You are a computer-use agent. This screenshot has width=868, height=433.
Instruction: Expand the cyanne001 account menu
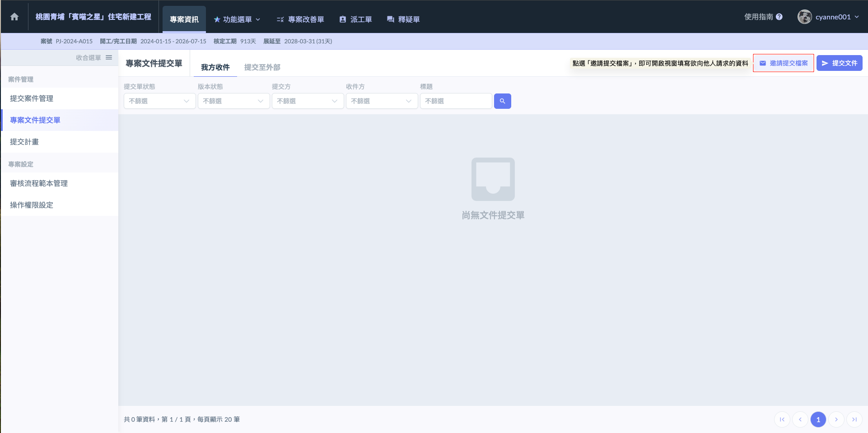(837, 17)
